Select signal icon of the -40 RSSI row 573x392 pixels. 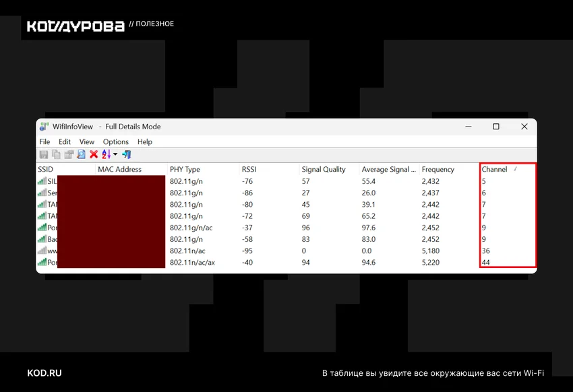pos(42,262)
